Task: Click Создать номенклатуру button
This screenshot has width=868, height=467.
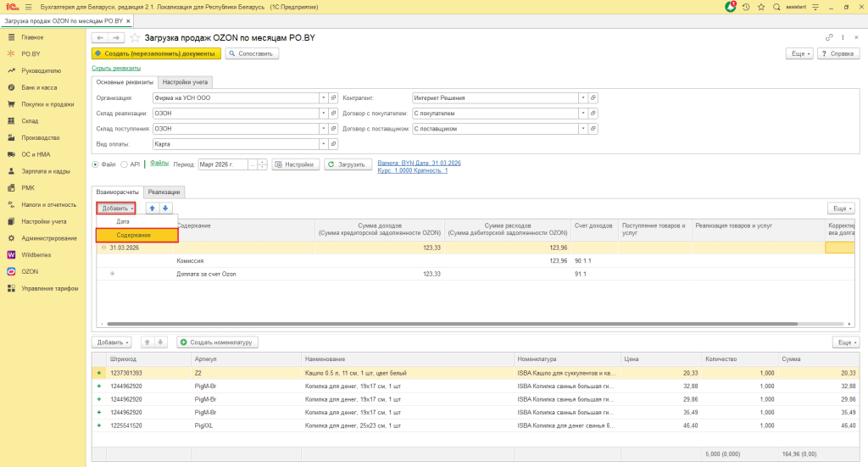Action: 217,342
